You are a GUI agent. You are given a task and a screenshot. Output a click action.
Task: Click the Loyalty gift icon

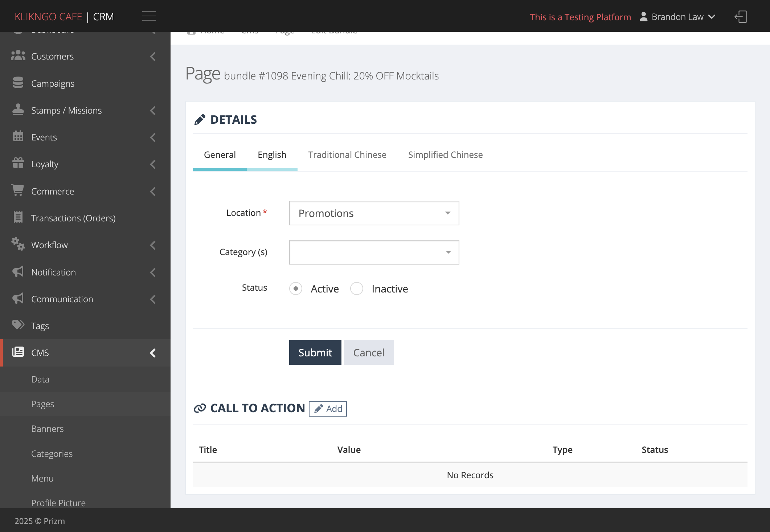18,163
